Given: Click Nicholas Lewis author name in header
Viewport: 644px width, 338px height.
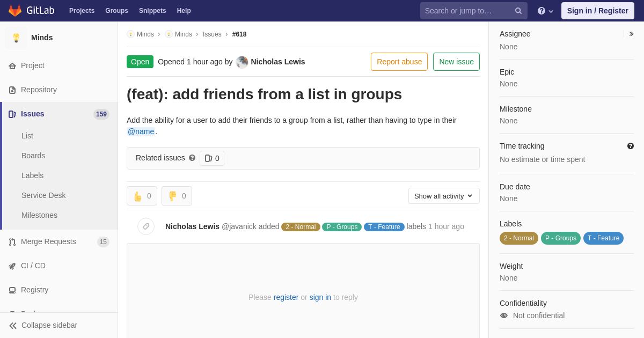Looking at the screenshot, I should point(278,62).
